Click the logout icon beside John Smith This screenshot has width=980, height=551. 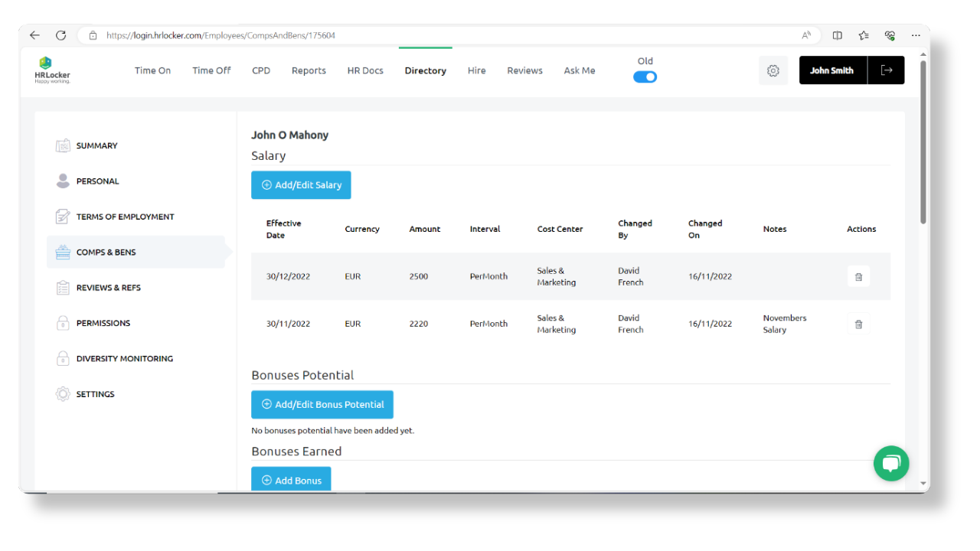(886, 70)
